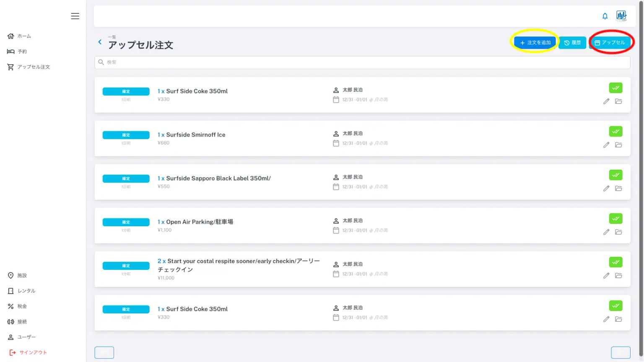644x362 pixels.
Task: Open folder icon for Open Air Parking order
Action: click(x=618, y=232)
